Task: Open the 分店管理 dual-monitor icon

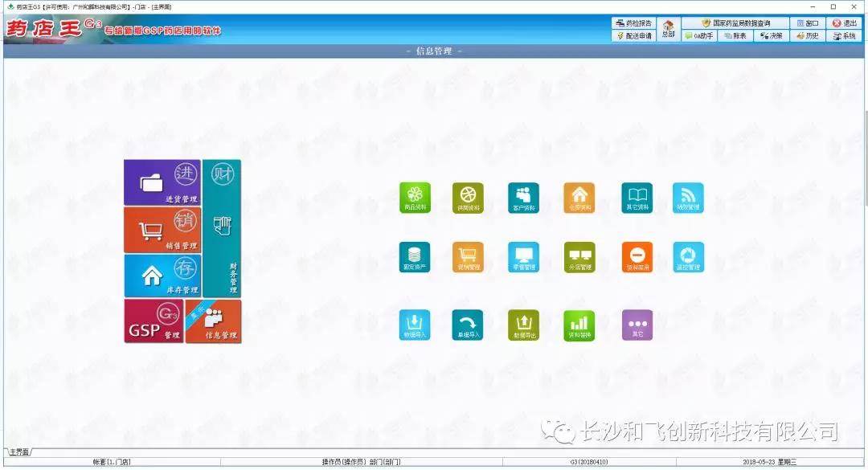Action: pyautogui.click(x=579, y=257)
